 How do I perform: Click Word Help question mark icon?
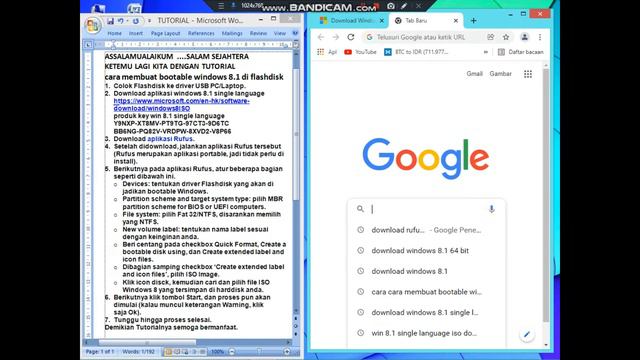pyautogui.click(x=295, y=33)
